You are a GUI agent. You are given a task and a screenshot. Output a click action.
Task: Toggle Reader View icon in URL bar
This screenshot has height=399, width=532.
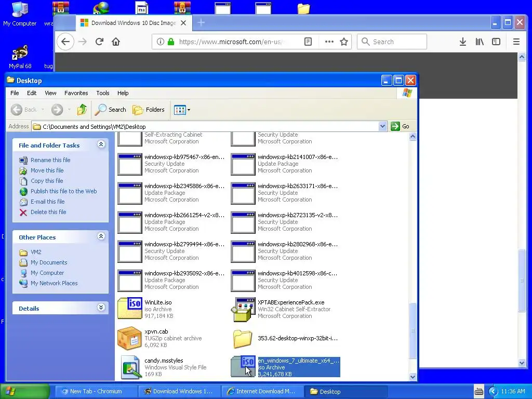tap(308, 42)
